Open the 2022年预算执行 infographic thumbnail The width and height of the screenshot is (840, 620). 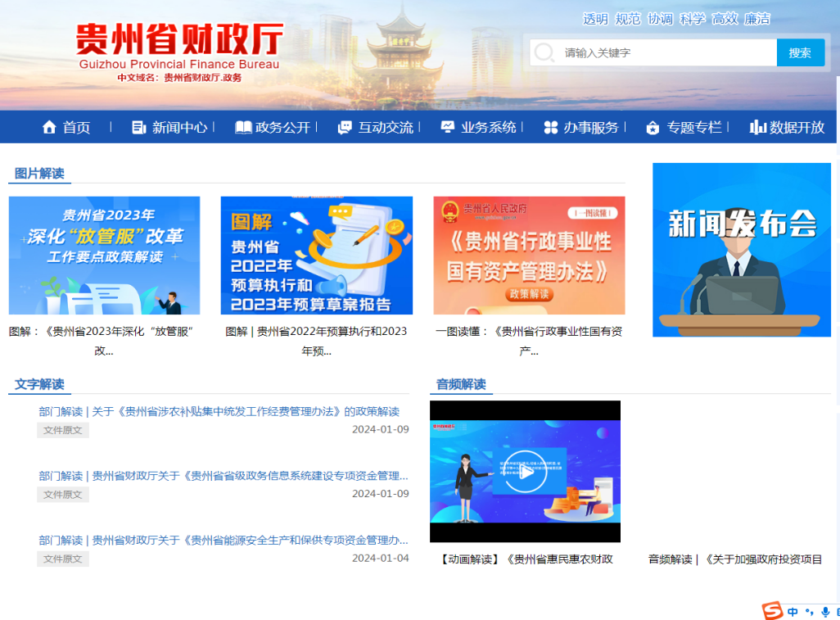tap(316, 256)
